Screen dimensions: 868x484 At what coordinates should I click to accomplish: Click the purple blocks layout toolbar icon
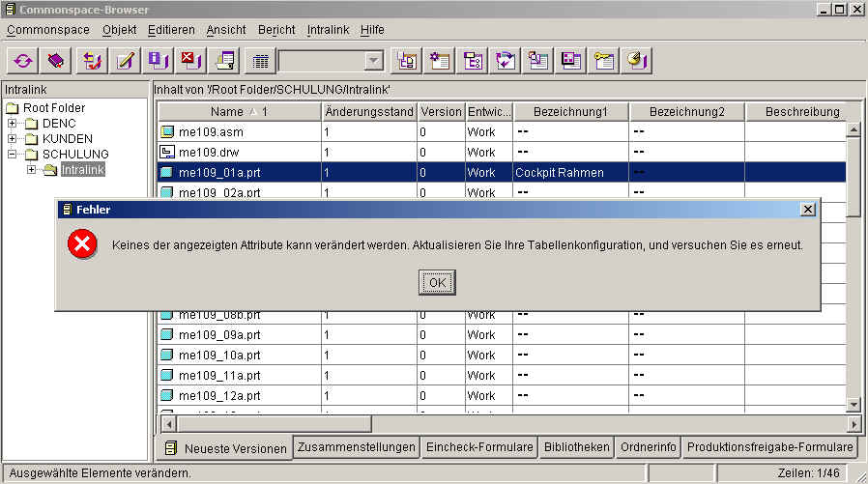click(570, 61)
